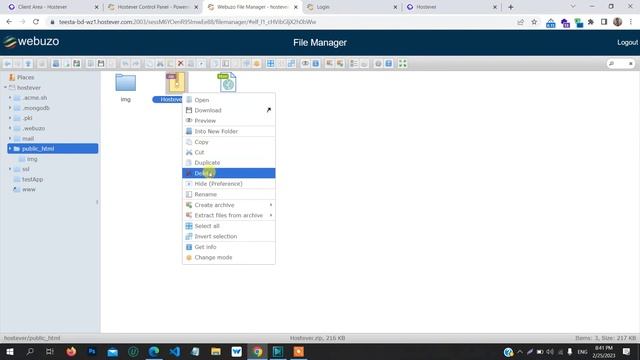Expand the ssl folder arrow

point(10,169)
